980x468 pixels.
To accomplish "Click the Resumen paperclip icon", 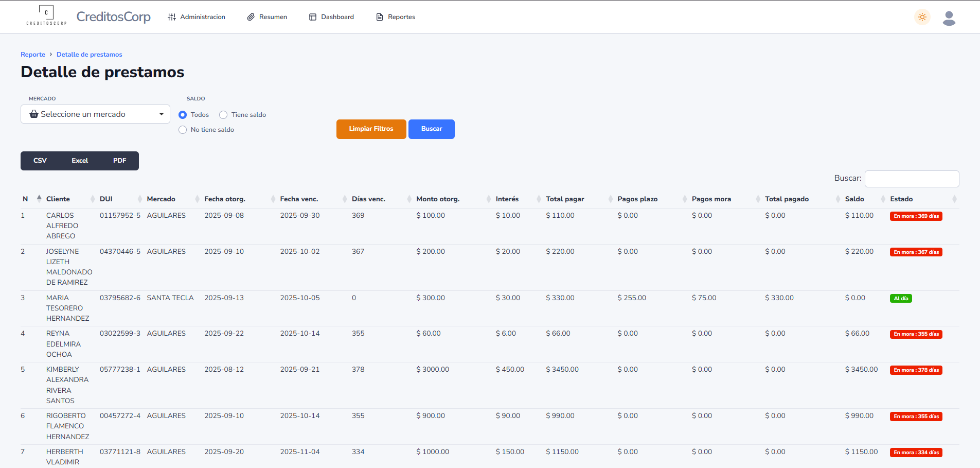I will [251, 17].
